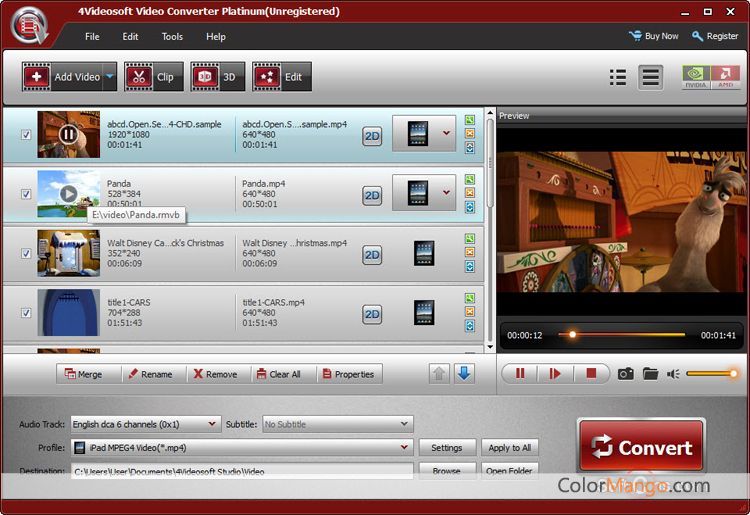Move selected item down with blue arrow
The image size is (750, 515).
point(463,374)
